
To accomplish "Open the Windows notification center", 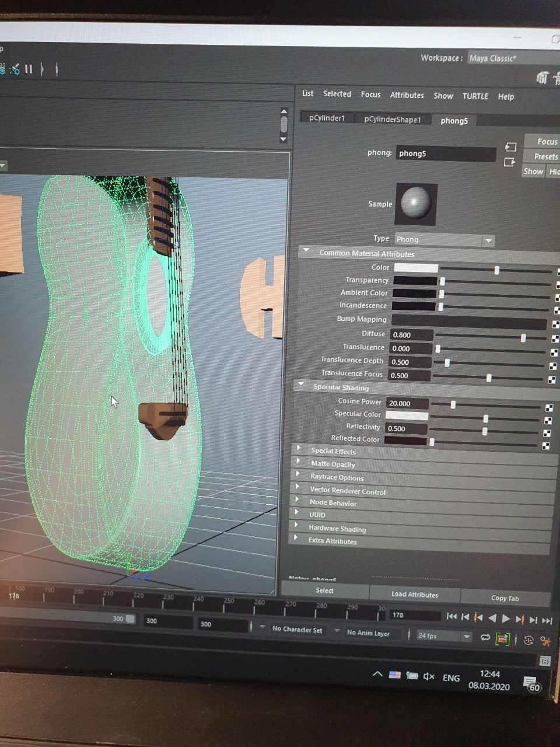I will point(531,685).
